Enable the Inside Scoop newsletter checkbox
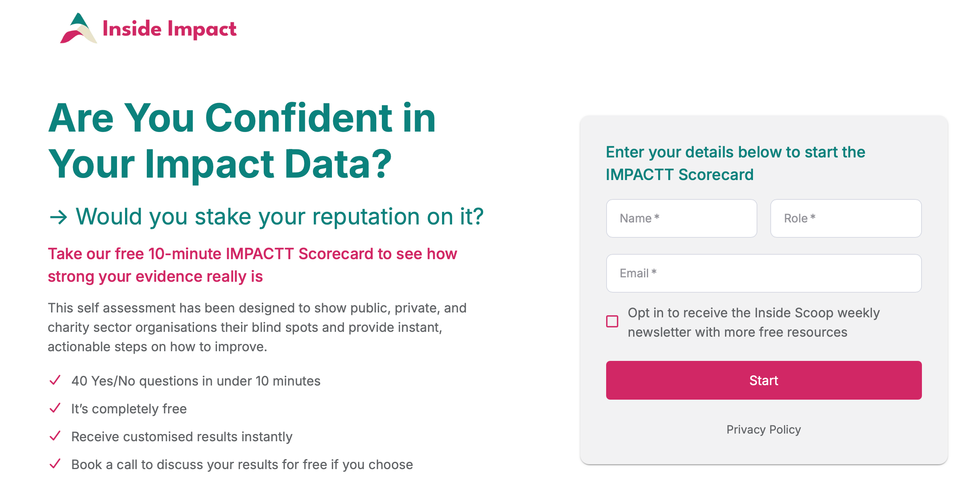980x503 pixels. [x=612, y=321]
